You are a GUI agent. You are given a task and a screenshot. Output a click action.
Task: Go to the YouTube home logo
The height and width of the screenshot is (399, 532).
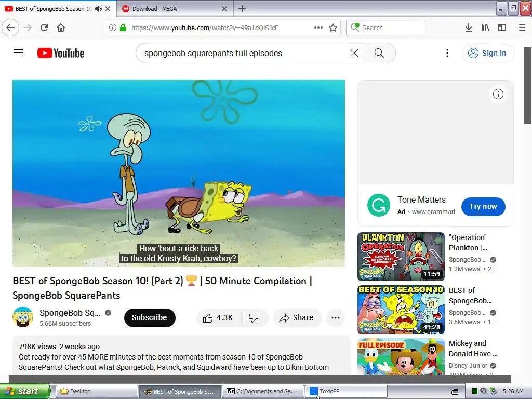click(61, 53)
